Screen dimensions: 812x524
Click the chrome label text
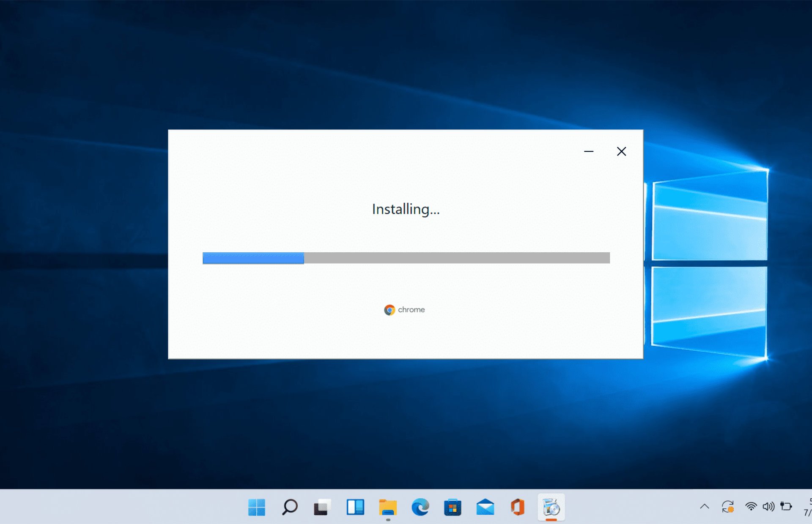(411, 310)
